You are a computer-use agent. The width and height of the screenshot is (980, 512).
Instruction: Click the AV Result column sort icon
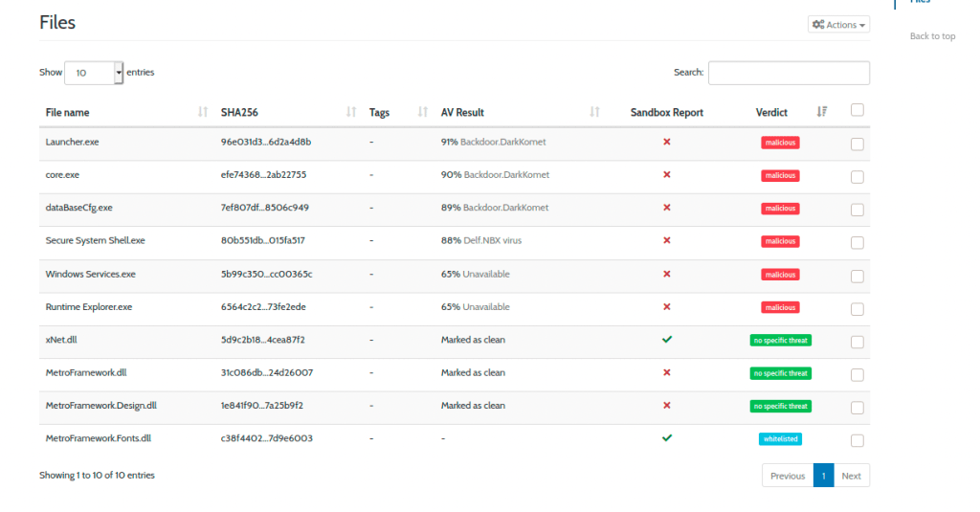coord(595,112)
